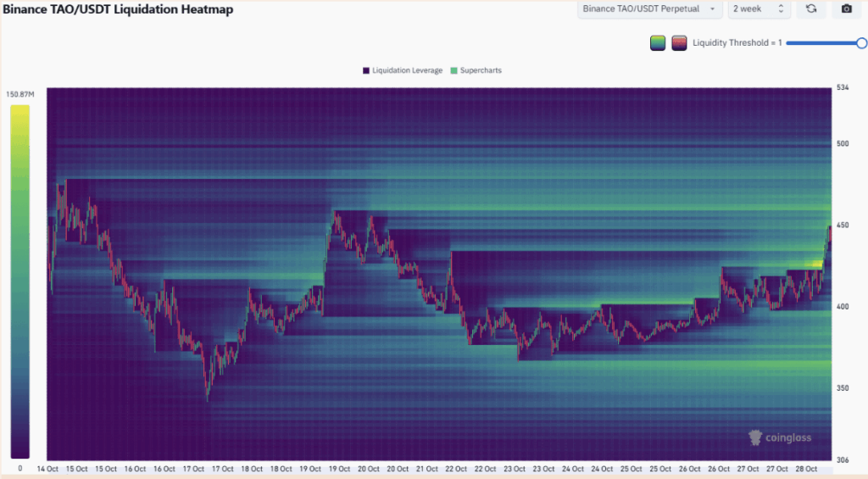
Task: Select the red-purple color scheme swatch
Action: pyautogui.click(x=679, y=43)
